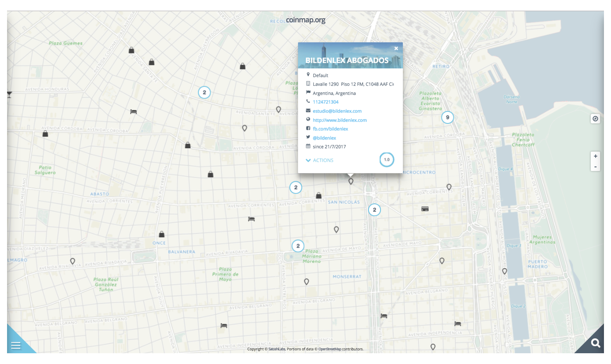Select pin marker right of Microcentro on Corrientes
611x364 pixels.
pos(449,187)
